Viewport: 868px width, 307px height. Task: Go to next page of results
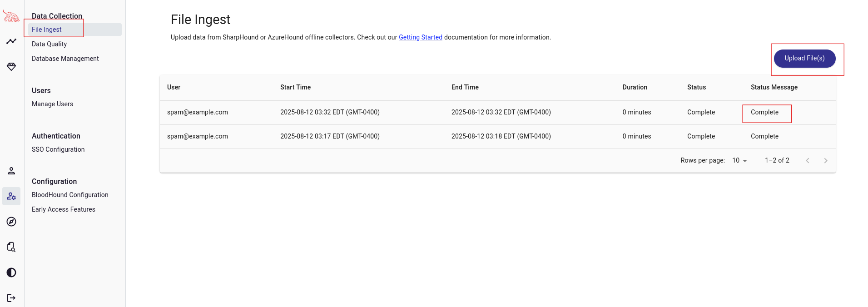(x=825, y=160)
